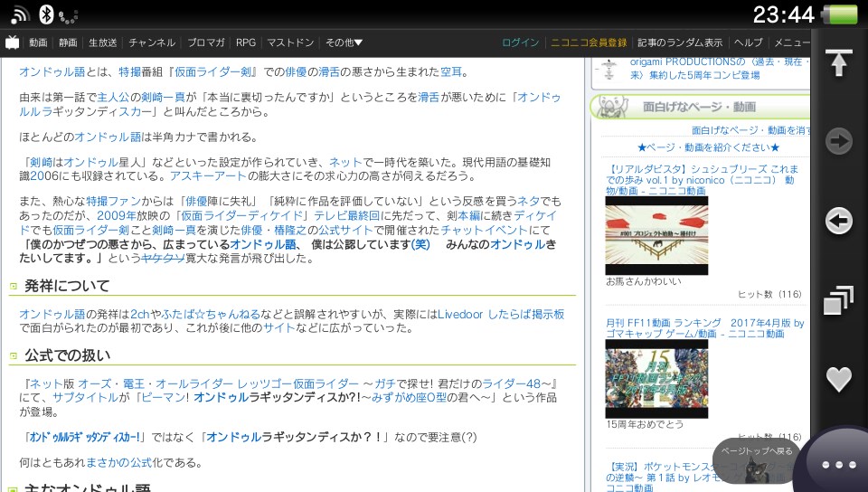This screenshot has width=868, height=492.
Task: Click the 空耳 link
Action: (451, 72)
